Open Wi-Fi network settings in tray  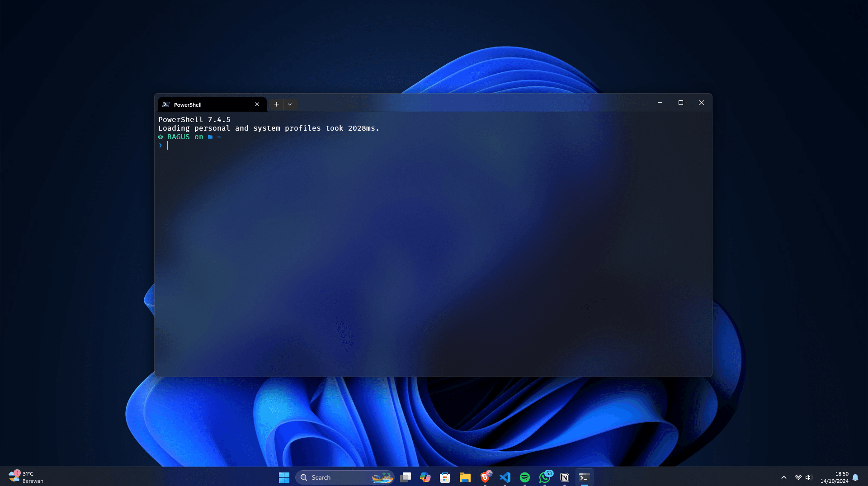(798, 477)
